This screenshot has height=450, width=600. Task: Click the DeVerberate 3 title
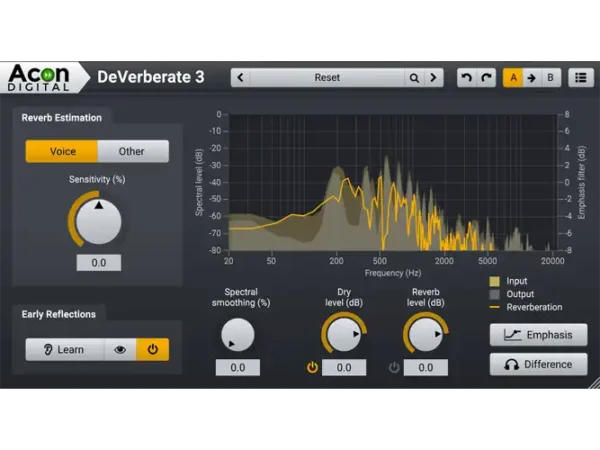pos(151,77)
